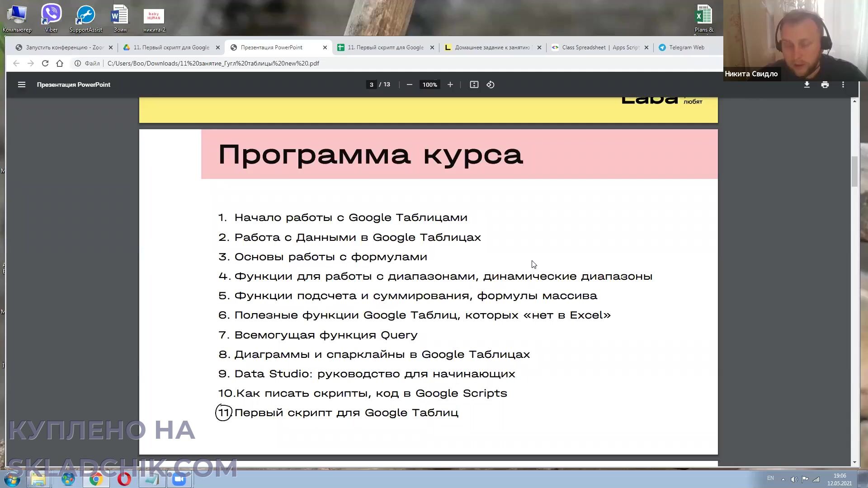Open the Зоин Word document on desktop
This screenshot has height=488, width=868.
(x=120, y=19)
